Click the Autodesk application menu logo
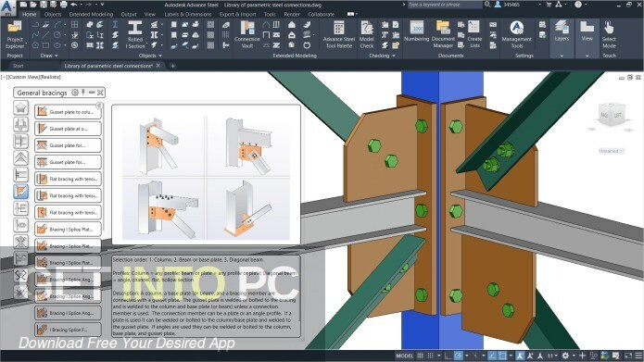This screenshot has width=644, height=362. [7, 7]
